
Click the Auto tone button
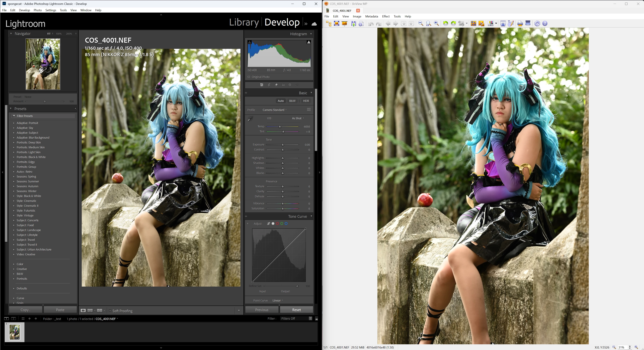pyautogui.click(x=281, y=101)
